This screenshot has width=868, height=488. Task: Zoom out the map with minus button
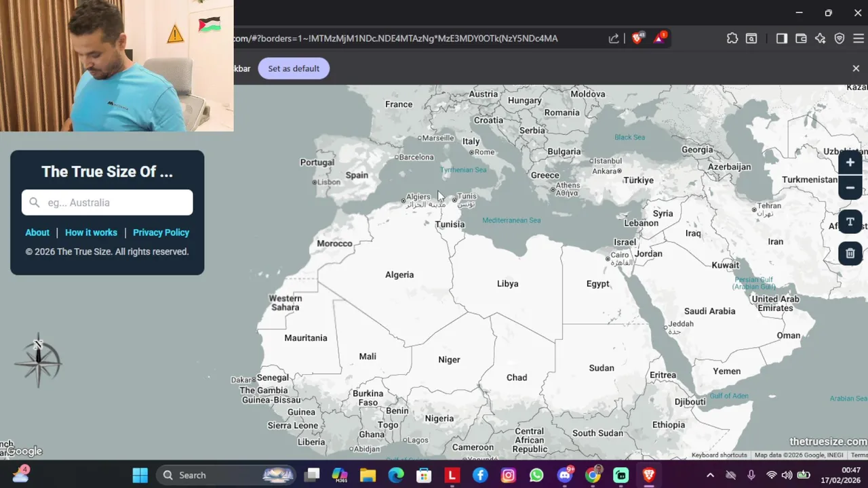click(x=850, y=188)
